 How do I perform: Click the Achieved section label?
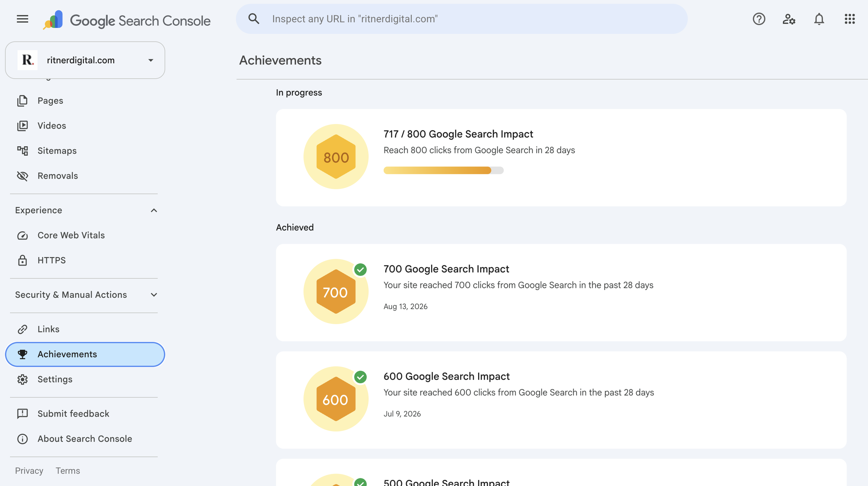point(295,227)
